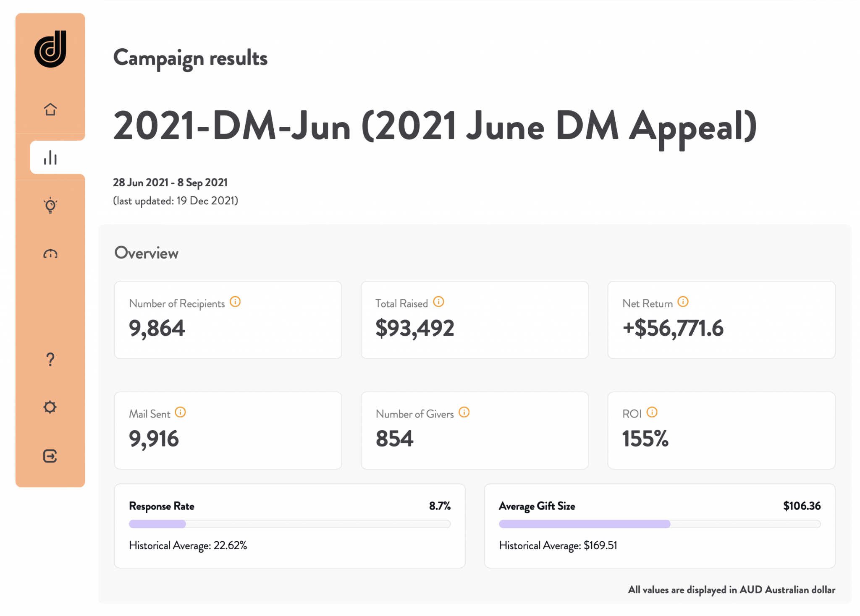Click the Response Rate progress bar
The height and width of the screenshot is (616, 860).
pos(289,524)
